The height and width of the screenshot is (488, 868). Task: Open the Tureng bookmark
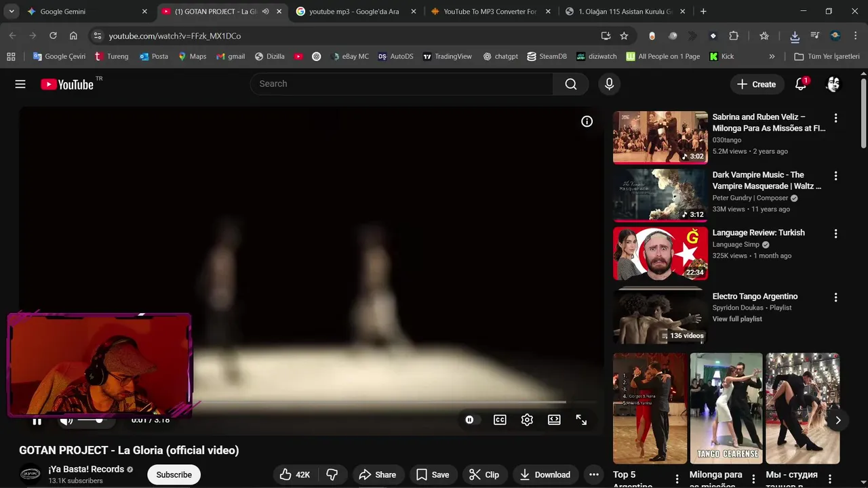[x=111, y=56]
